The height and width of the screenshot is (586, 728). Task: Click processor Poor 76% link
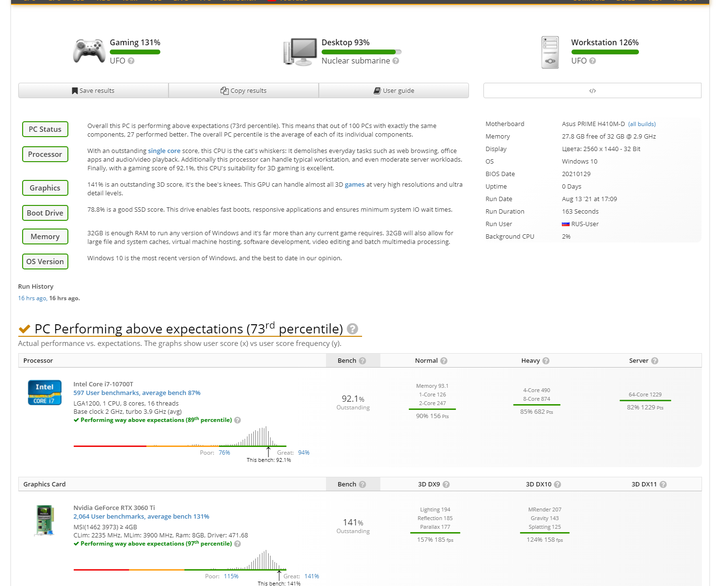point(224,453)
